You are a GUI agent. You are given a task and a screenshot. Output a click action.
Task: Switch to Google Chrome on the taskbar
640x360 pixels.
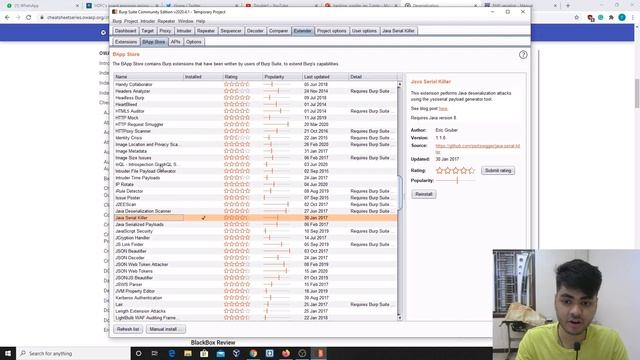[x=253, y=353]
